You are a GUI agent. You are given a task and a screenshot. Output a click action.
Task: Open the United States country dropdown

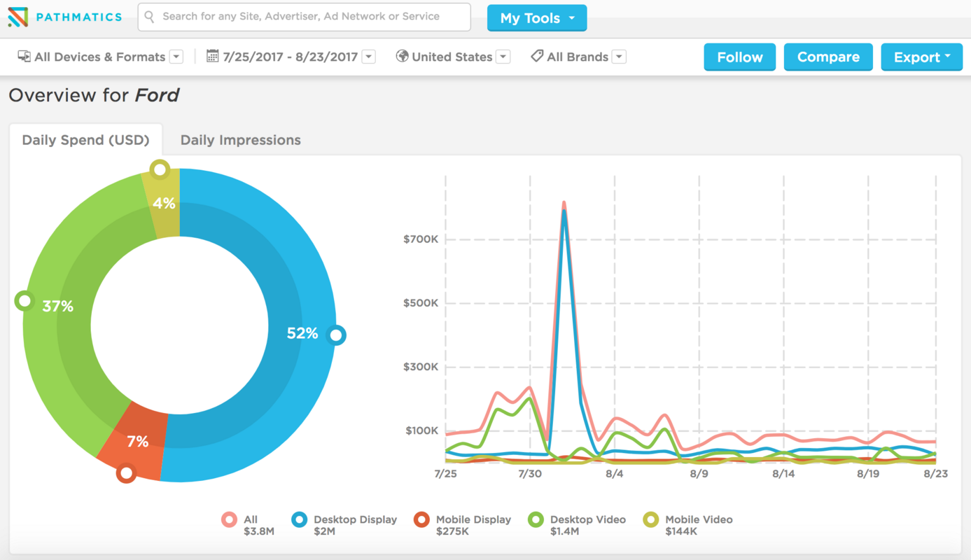coord(503,57)
